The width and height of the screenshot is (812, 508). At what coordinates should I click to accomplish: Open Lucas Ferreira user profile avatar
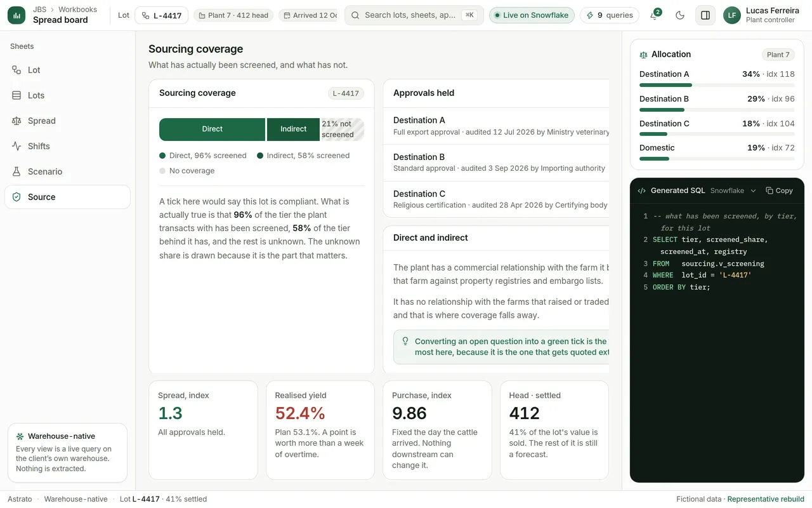[732, 15]
